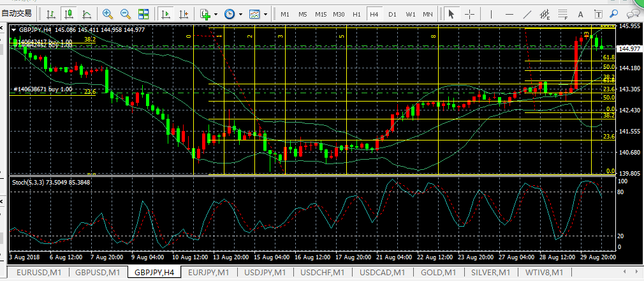
Task: Open the GBPJPY,H4 chart tab
Action: point(154,272)
